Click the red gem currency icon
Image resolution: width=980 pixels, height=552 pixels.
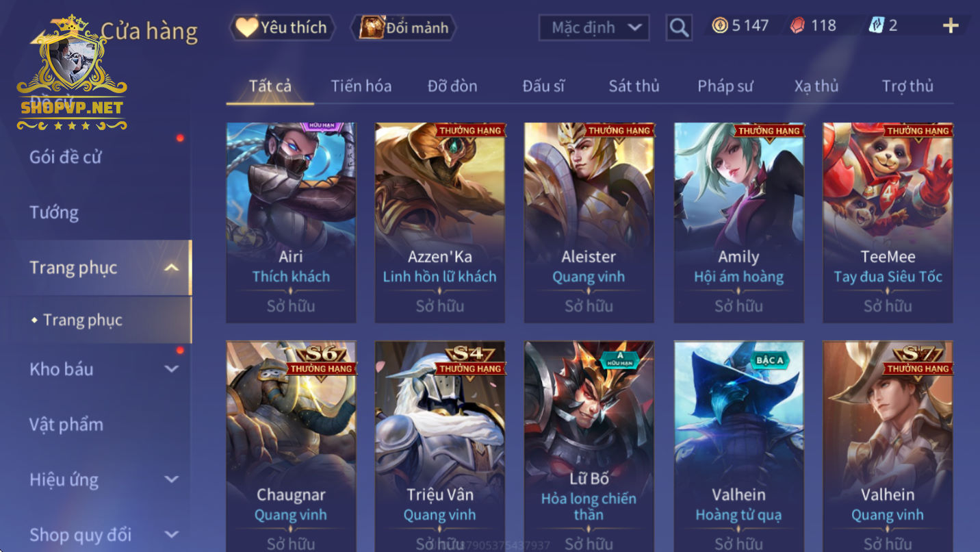tap(797, 26)
